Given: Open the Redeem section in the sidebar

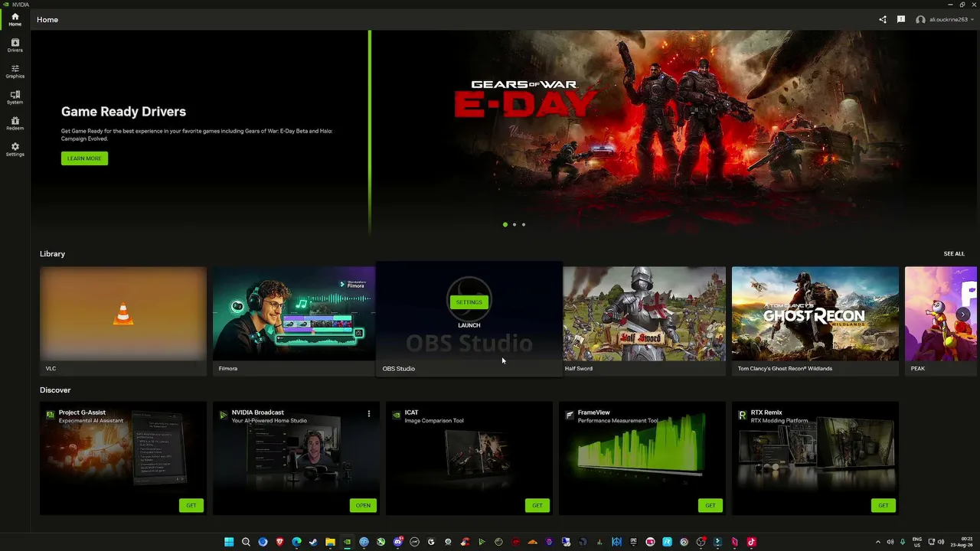Looking at the screenshot, I should tap(15, 123).
